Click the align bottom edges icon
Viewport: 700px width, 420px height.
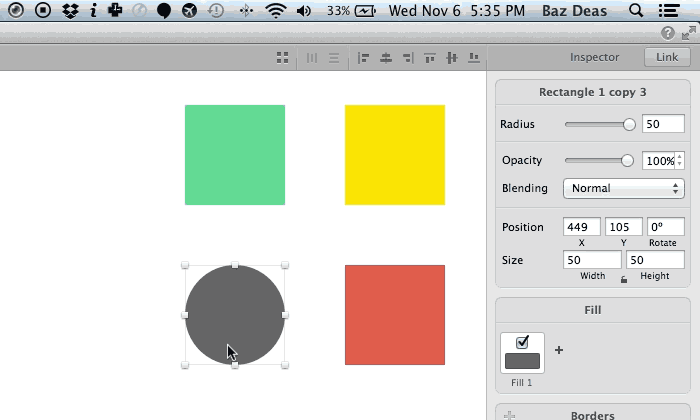pyautogui.click(x=473, y=58)
